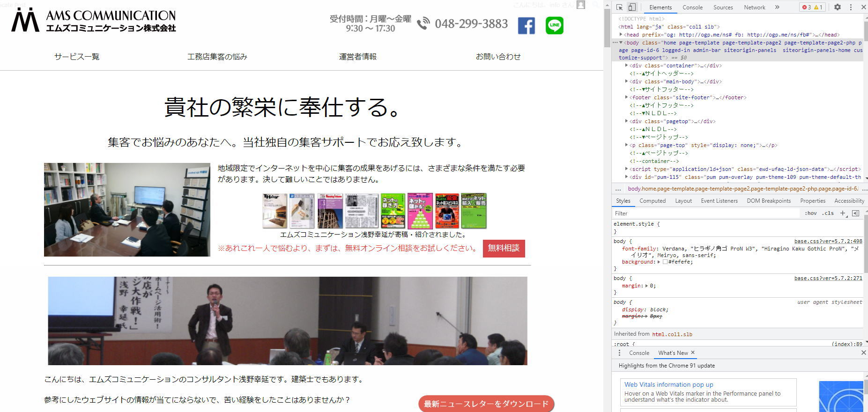Open the DOM Breakpoints tab
The image size is (868, 412).
769,201
